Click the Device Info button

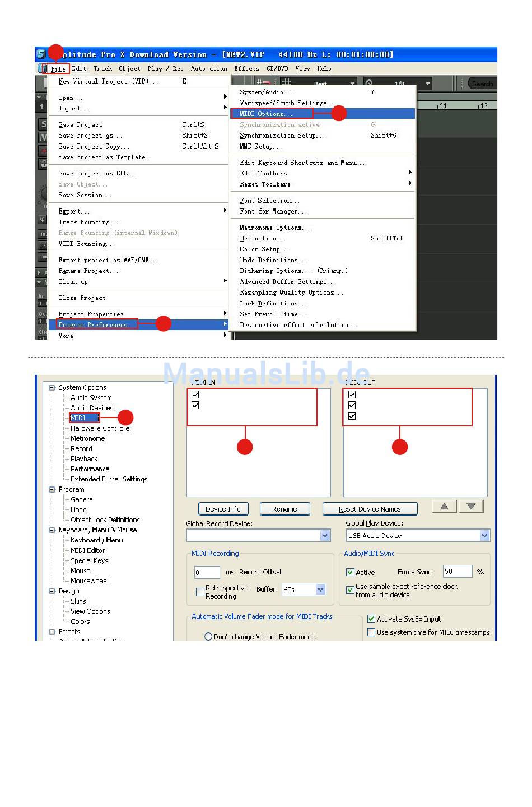(223, 509)
